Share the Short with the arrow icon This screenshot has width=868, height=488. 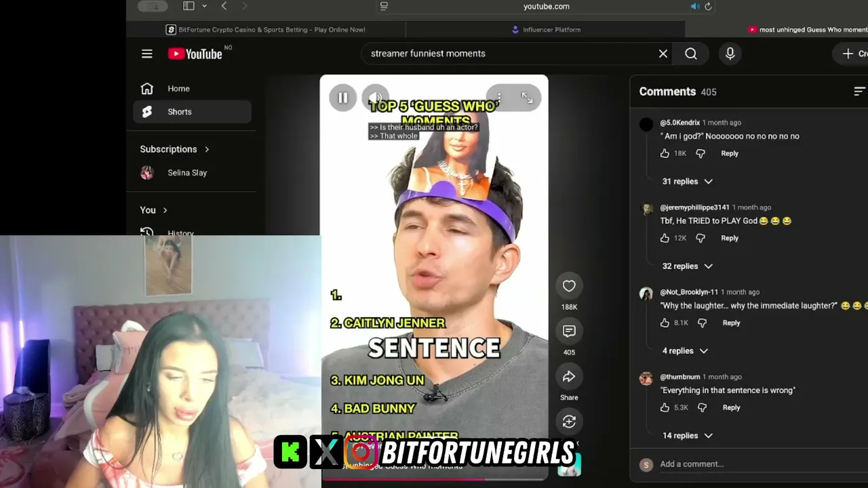click(x=569, y=377)
